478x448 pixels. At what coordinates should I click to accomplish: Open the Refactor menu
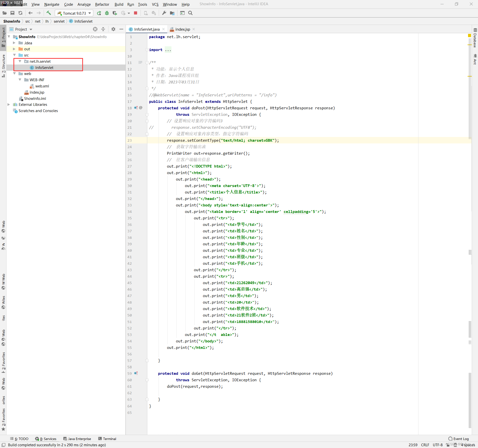(102, 4)
